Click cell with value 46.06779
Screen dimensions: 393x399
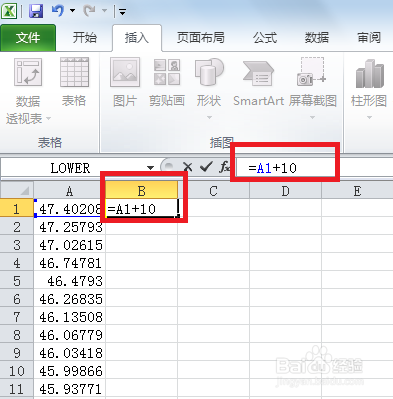click(69, 334)
